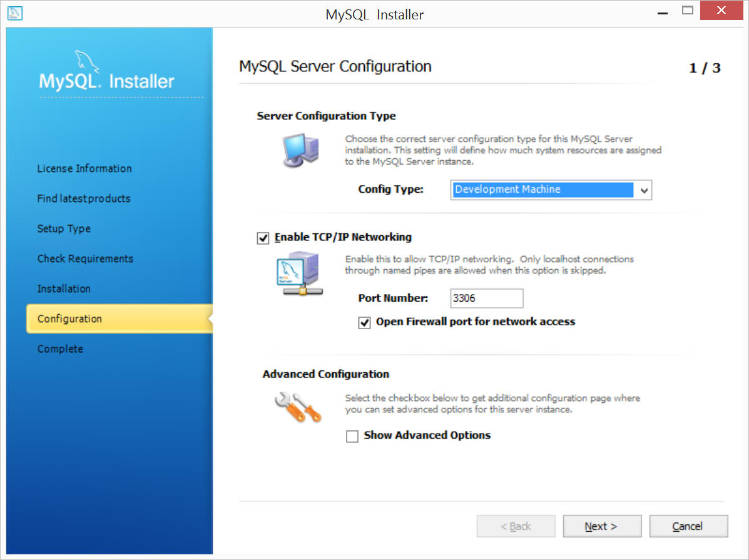The height and width of the screenshot is (560, 749).
Task: Click the Advanced Configuration heading
Action: click(326, 374)
